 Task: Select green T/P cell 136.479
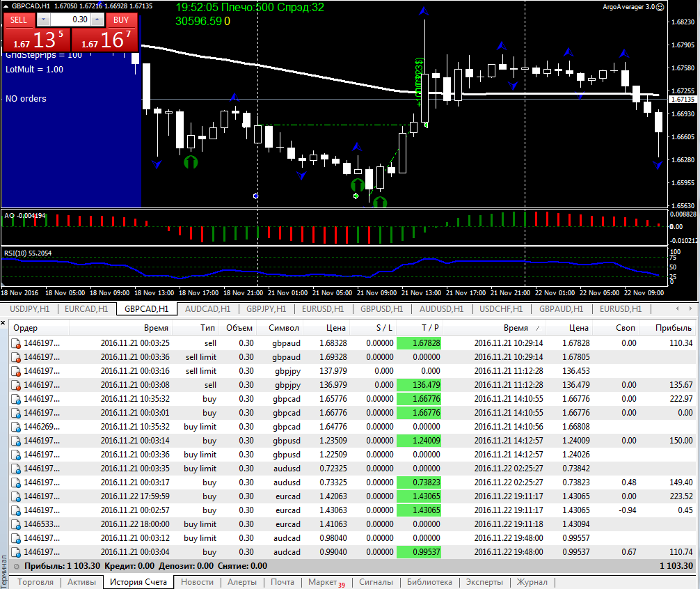pyautogui.click(x=419, y=385)
